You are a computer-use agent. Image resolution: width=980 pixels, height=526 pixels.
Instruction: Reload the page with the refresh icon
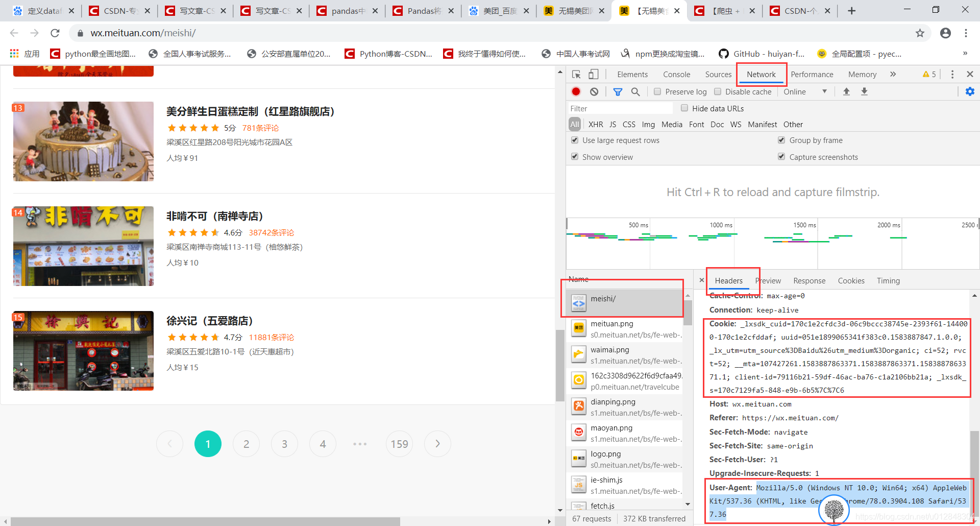click(x=55, y=33)
